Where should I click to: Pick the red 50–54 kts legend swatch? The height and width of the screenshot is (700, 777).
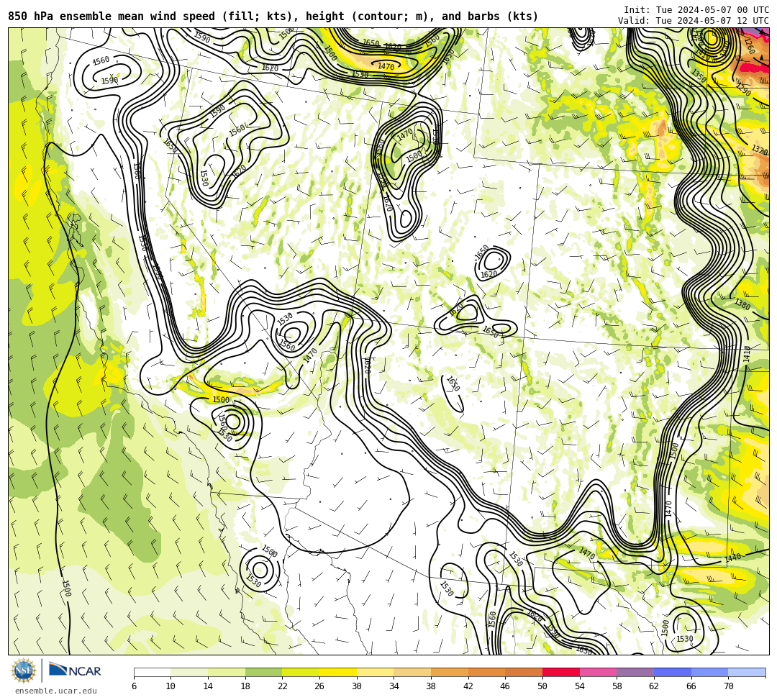[561, 672]
